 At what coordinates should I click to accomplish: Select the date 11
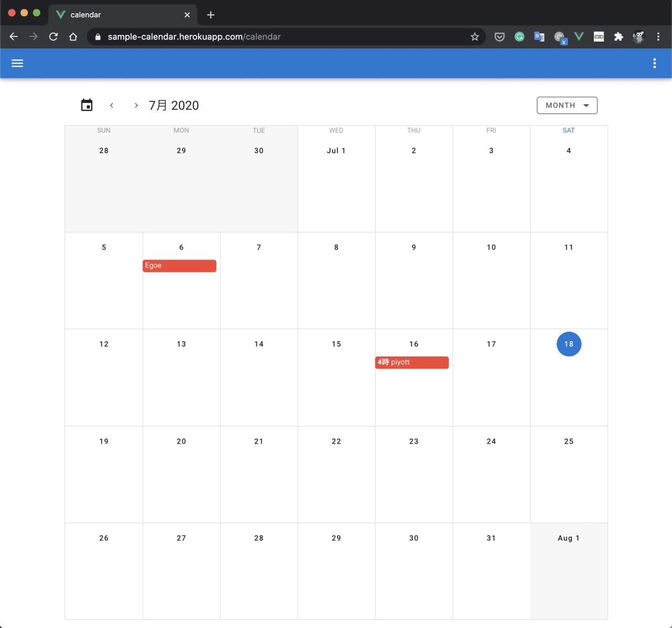click(569, 247)
